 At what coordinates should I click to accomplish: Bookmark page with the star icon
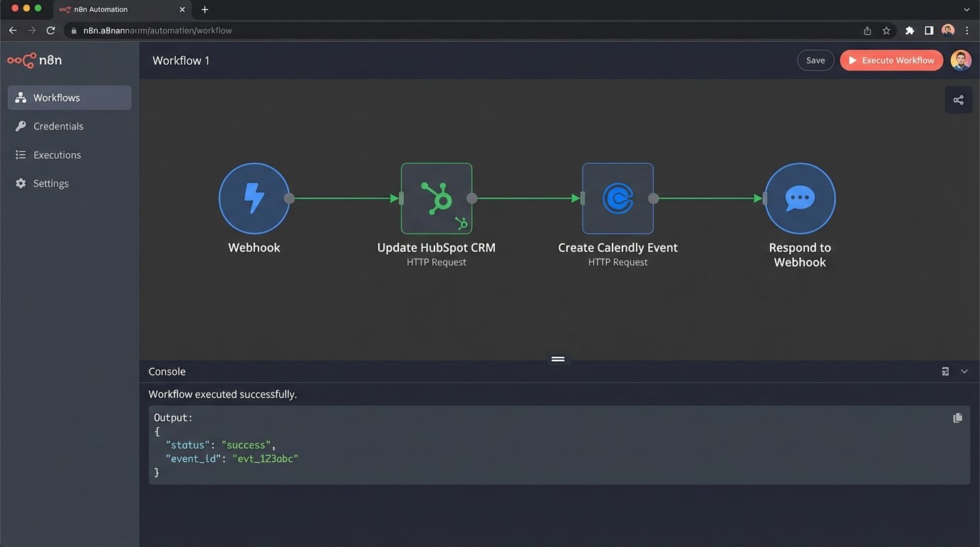point(886,31)
